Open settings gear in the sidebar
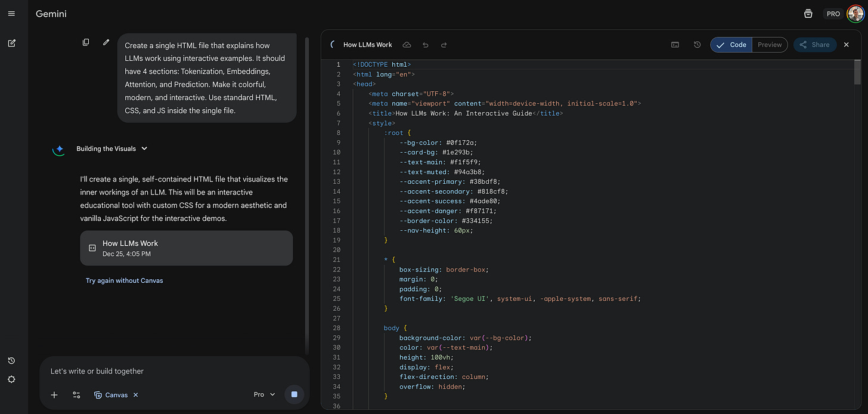 pyautogui.click(x=11, y=379)
